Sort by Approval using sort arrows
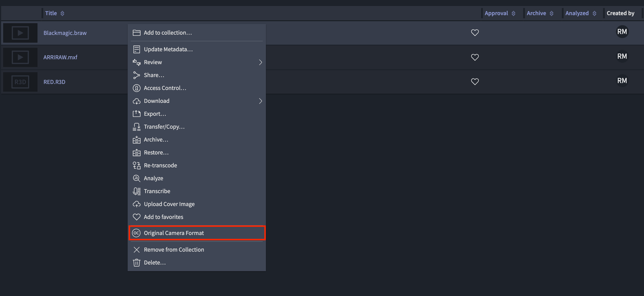 513,13
